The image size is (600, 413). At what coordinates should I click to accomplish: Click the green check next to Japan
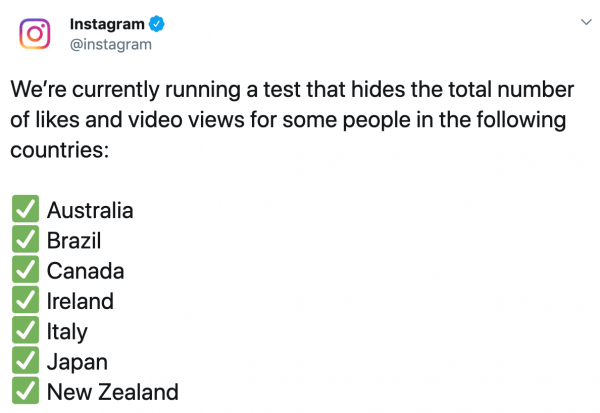coord(25,360)
